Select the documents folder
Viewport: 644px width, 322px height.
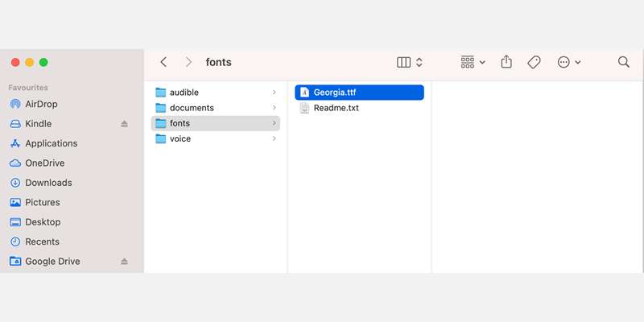coord(192,108)
